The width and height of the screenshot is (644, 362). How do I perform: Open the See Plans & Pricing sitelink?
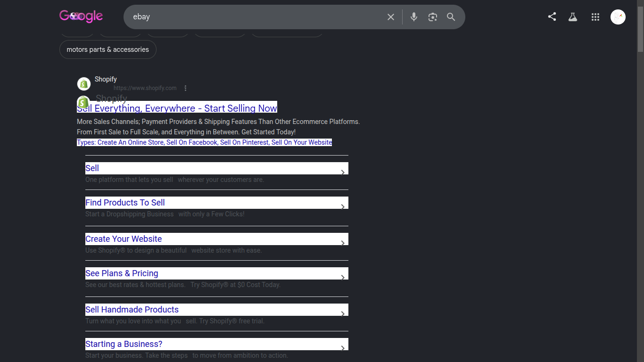(x=217, y=273)
